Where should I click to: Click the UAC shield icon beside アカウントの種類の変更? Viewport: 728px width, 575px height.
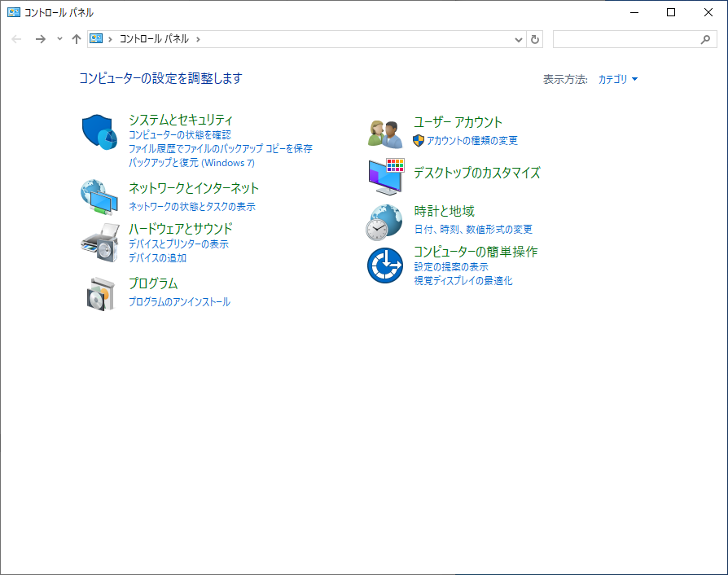(x=419, y=141)
